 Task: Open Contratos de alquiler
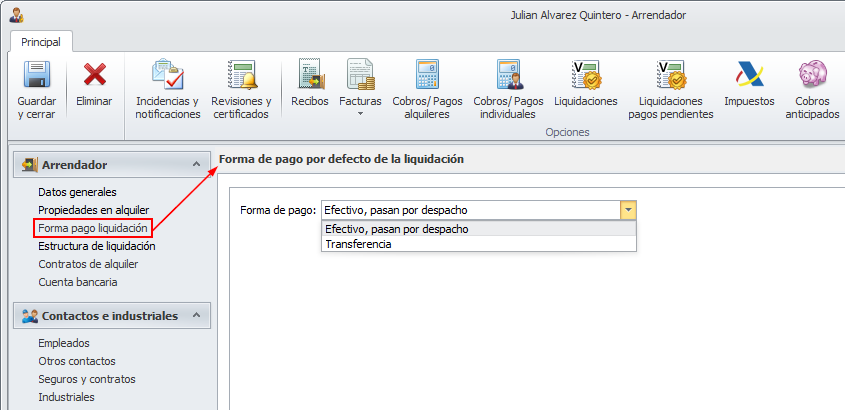pos(88,265)
